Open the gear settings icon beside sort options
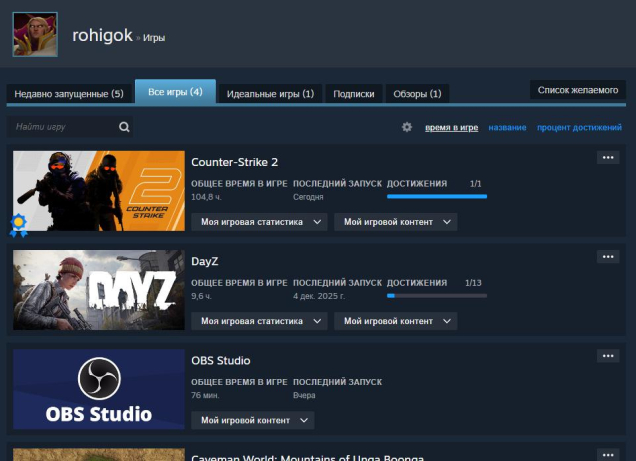This screenshot has height=461, width=636. (407, 127)
